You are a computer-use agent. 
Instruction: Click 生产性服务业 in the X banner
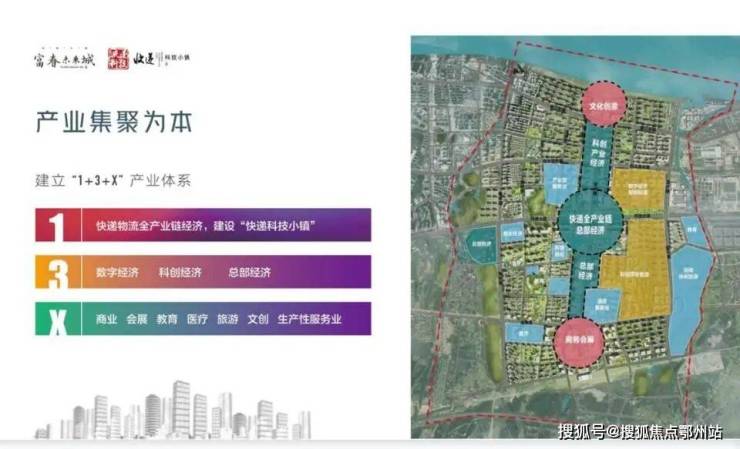310,319
